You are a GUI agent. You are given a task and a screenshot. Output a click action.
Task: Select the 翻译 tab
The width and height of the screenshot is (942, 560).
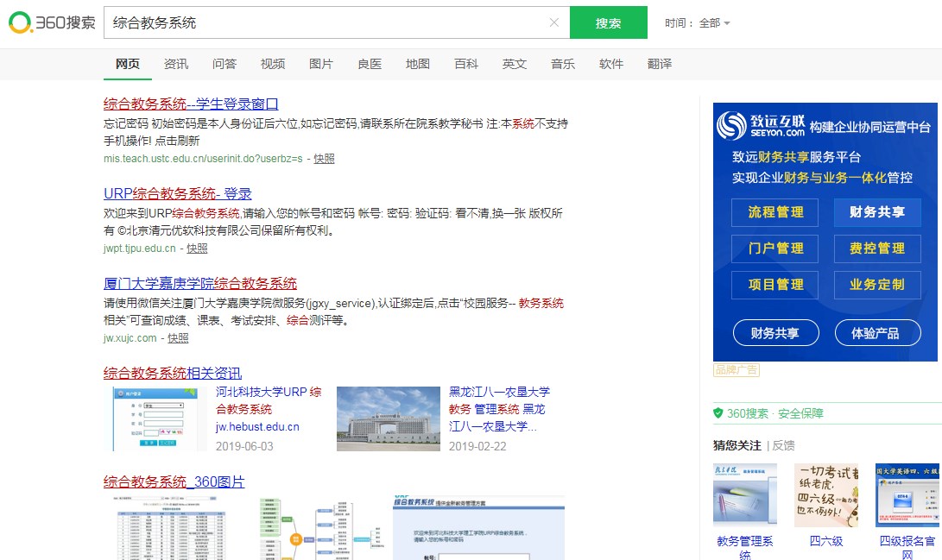(x=660, y=64)
